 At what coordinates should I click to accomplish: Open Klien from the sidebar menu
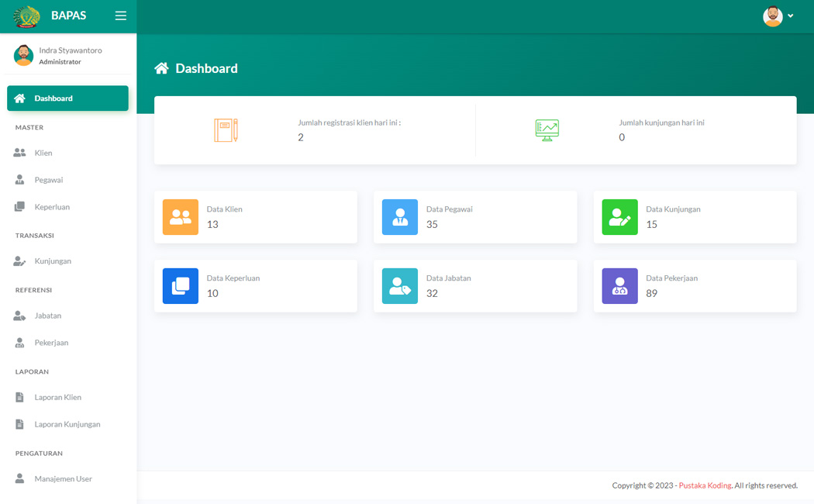[x=43, y=153]
